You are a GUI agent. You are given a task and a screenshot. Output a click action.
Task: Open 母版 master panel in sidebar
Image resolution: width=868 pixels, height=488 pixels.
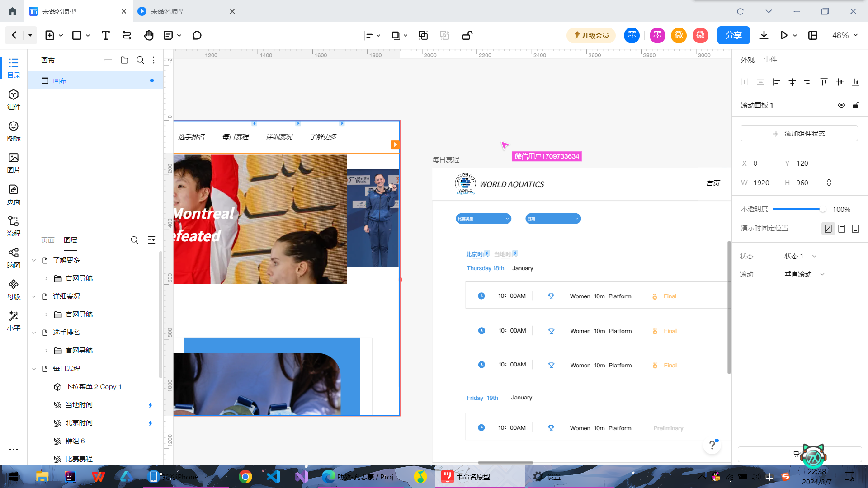[14, 289]
